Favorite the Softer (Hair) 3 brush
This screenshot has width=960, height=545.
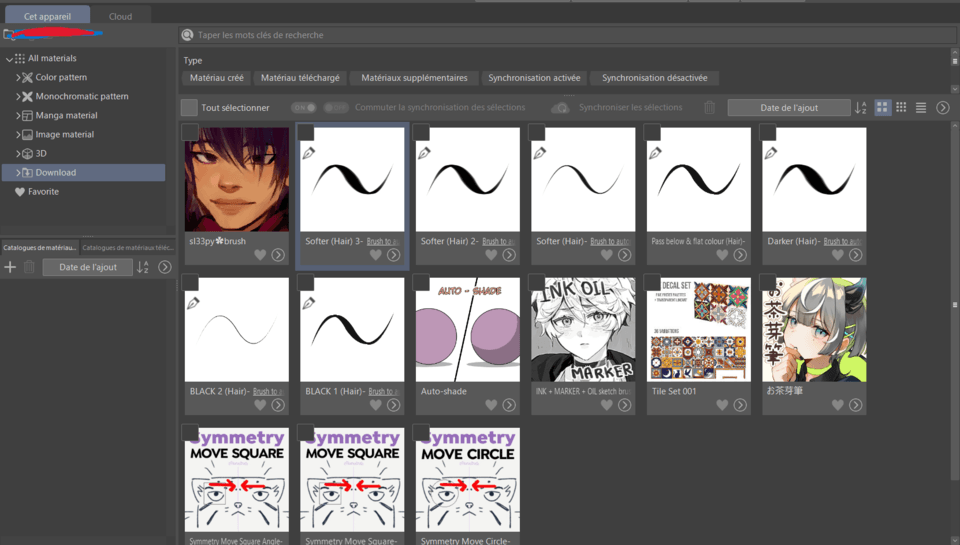pyautogui.click(x=376, y=255)
